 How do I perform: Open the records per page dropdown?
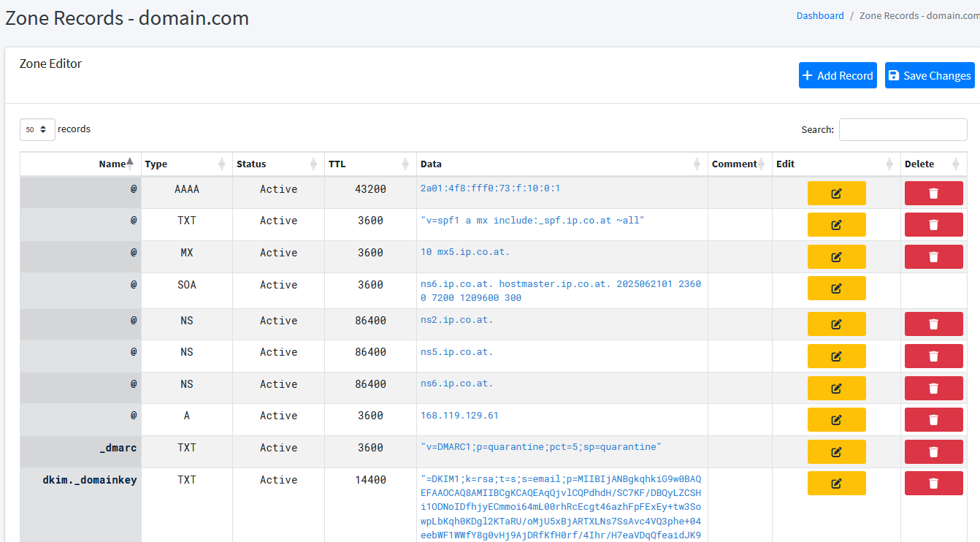click(x=37, y=129)
